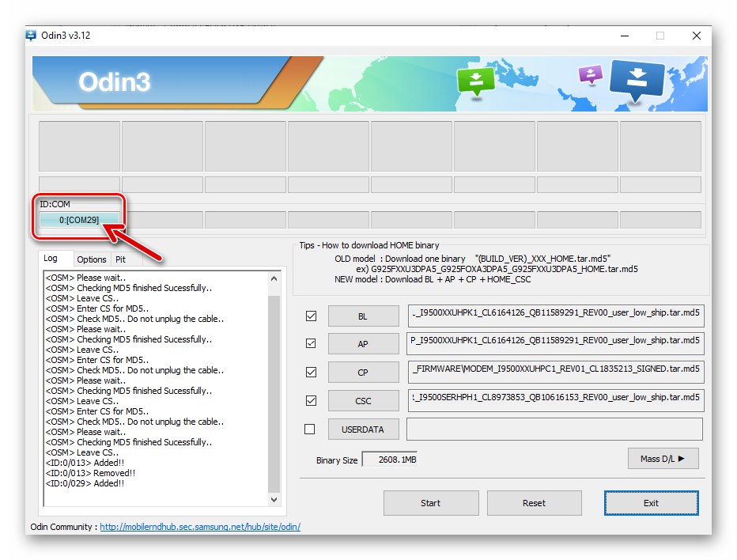Open the Mass D/L option
This screenshot has height=560, width=737.
coord(663,458)
